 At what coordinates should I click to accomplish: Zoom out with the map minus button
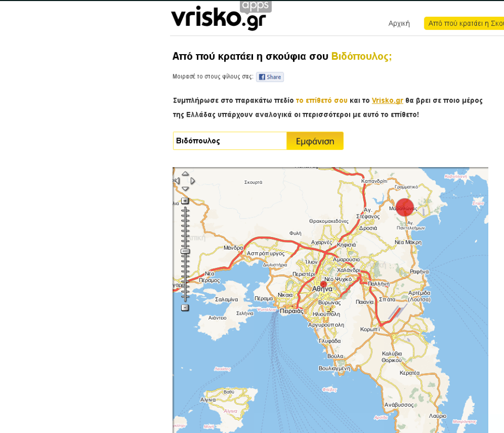pyautogui.click(x=185, y=308)
